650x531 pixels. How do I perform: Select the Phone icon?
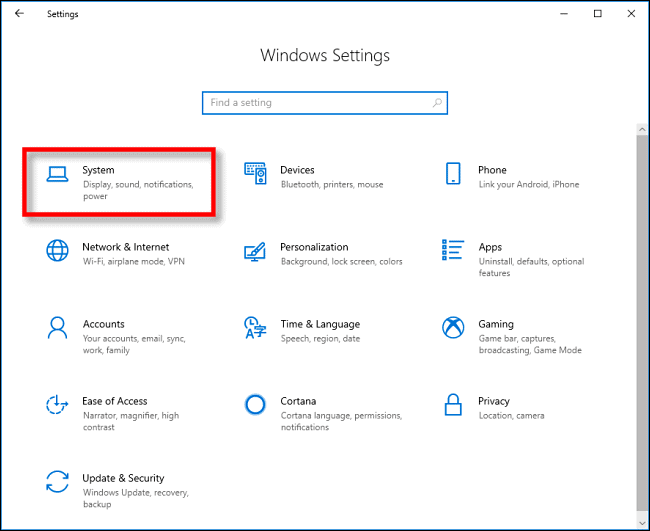452,174
